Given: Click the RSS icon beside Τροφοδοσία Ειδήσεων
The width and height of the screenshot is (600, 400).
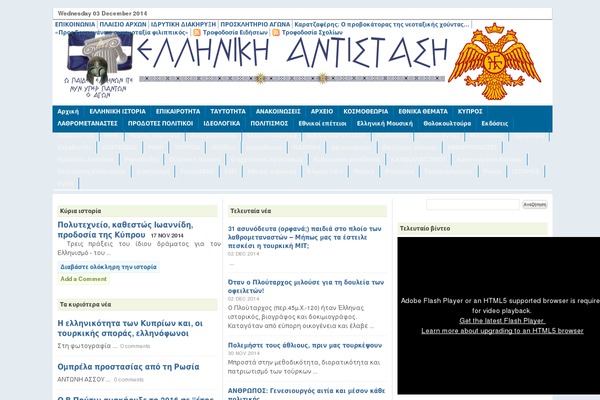Looking at the screenshot, I should coord(197,33).
